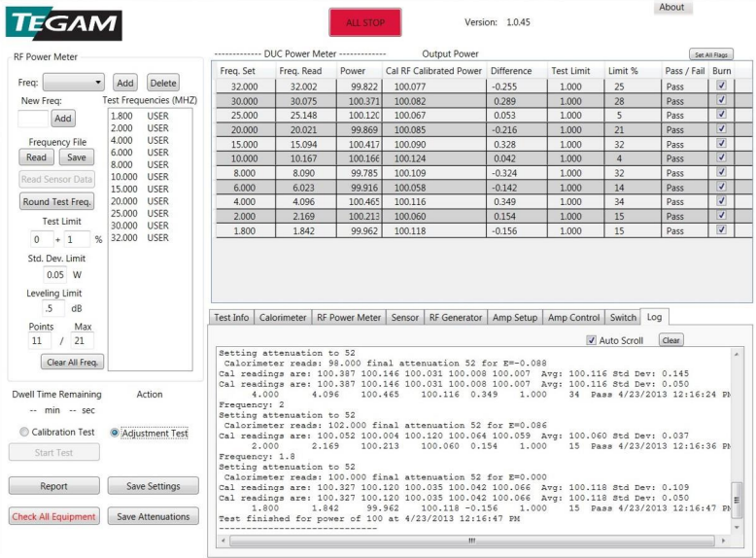Click the Freq. Set column header
This screenshot has height=558, width=756.
click(x=245, y=71)
